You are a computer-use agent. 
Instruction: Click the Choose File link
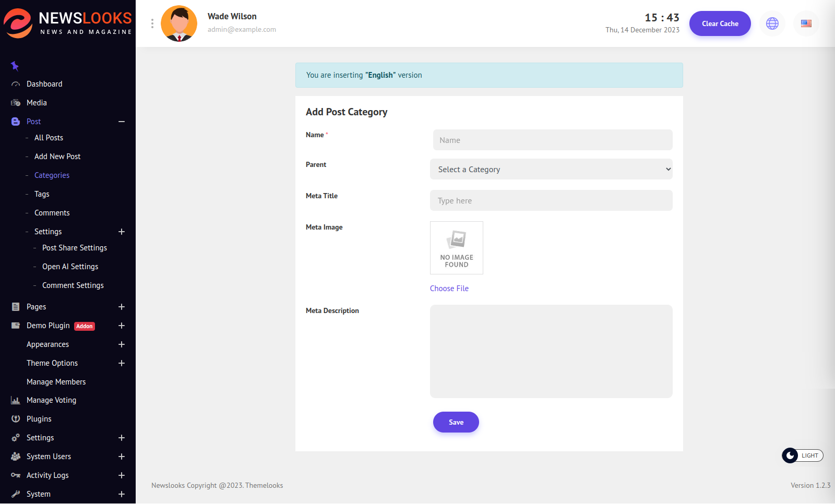pos(449,289)
